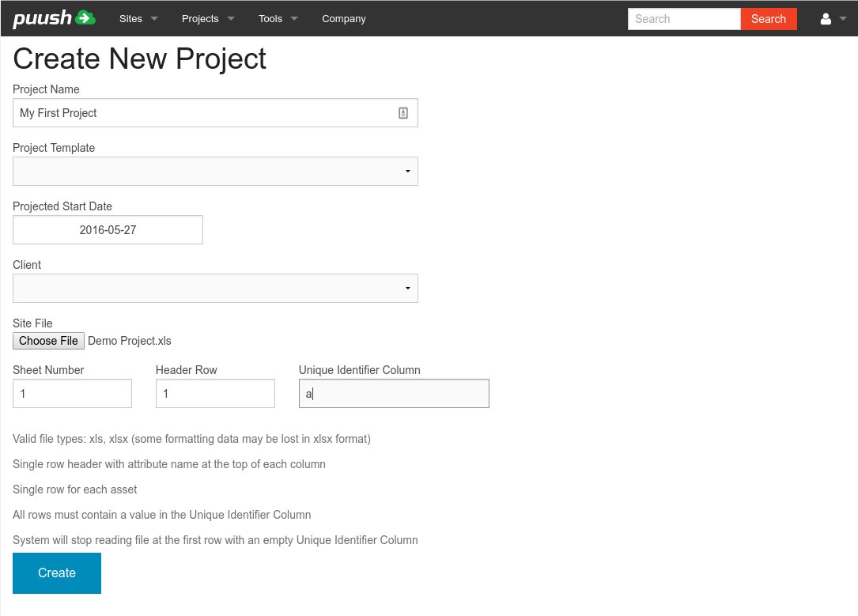Click the Sheet Number input
Screen dimensions: 858x616
72,394
